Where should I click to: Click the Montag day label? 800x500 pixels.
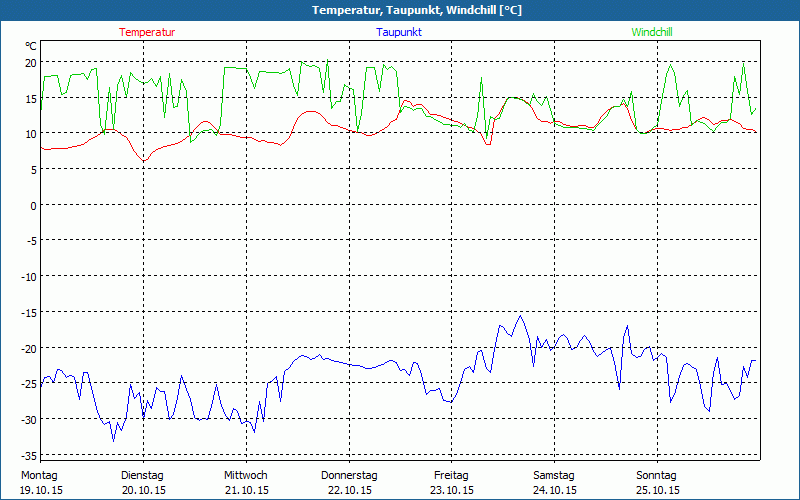click(39, 475)
